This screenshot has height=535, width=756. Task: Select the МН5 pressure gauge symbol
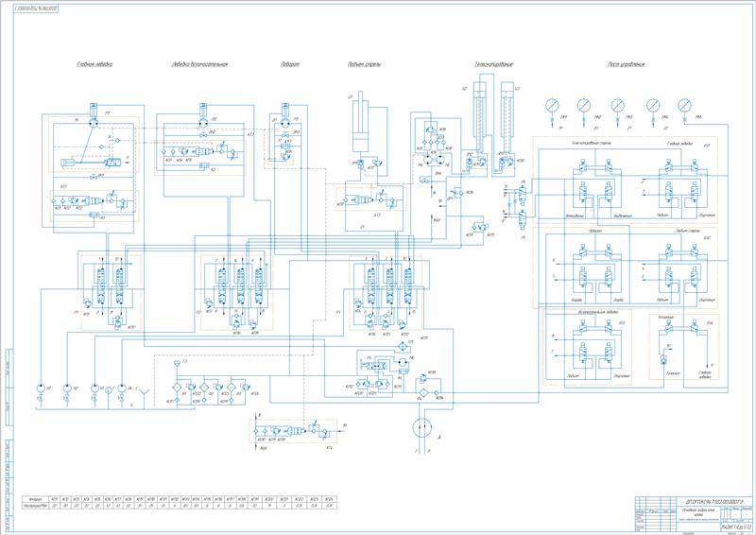point(684,105)
